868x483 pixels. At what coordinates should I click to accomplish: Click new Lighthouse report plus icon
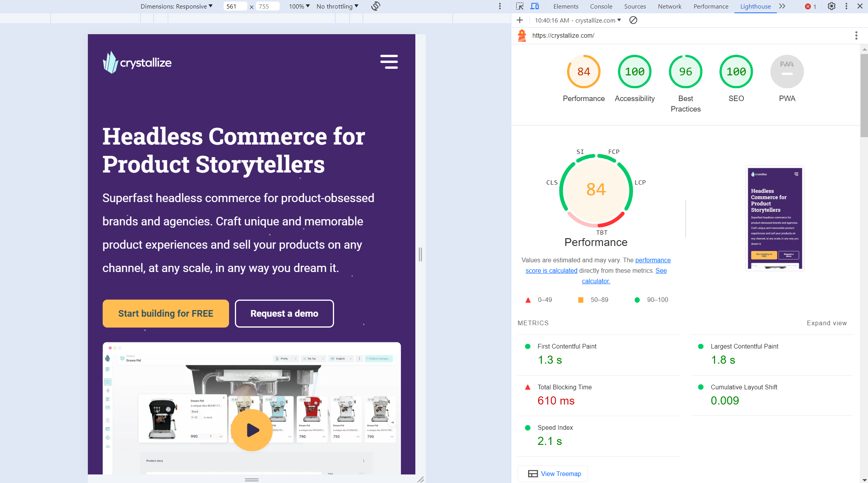pyautogui.click(x=520, y=20)
